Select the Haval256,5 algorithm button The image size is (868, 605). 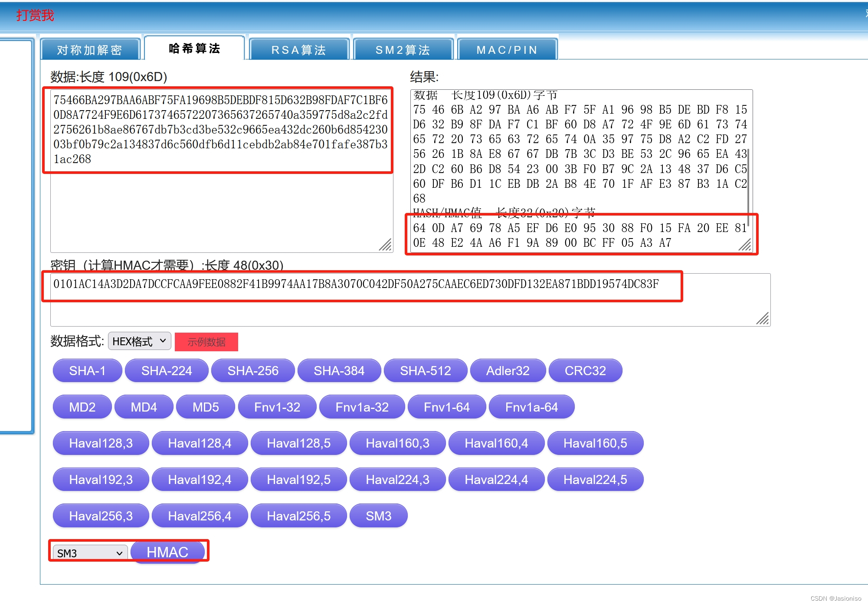(298, 516)
